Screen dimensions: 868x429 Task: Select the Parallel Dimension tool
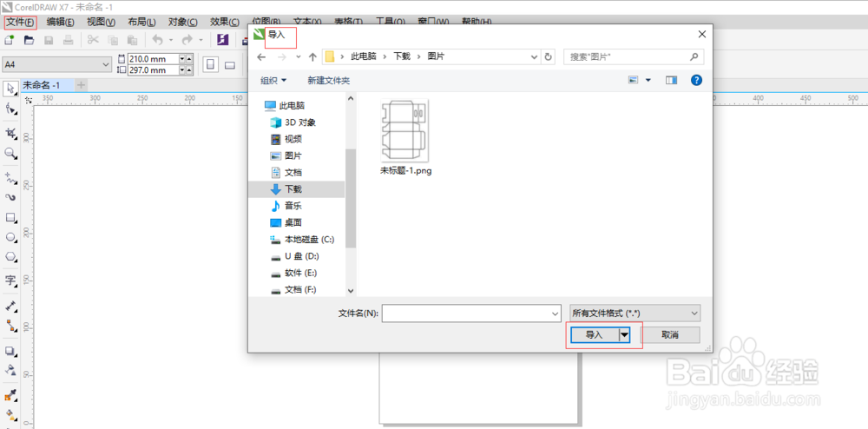click(x=10, y=306)
